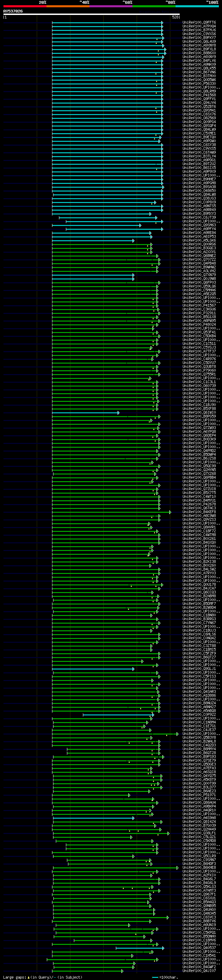This screenshot has height=980, width=222.
Task: Click the alignment bar for UniRef100_B8B6X0
Action: click(x=109, y=53)
